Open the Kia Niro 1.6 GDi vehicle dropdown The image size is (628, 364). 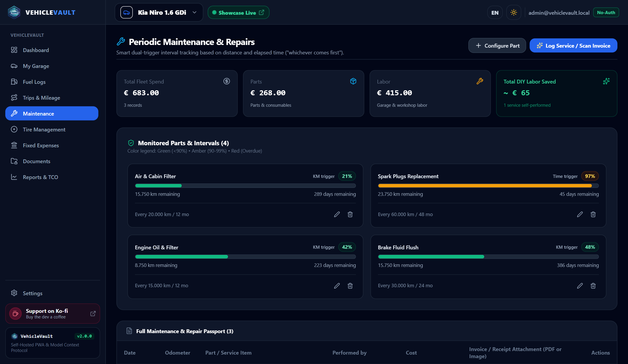(159, 12)
